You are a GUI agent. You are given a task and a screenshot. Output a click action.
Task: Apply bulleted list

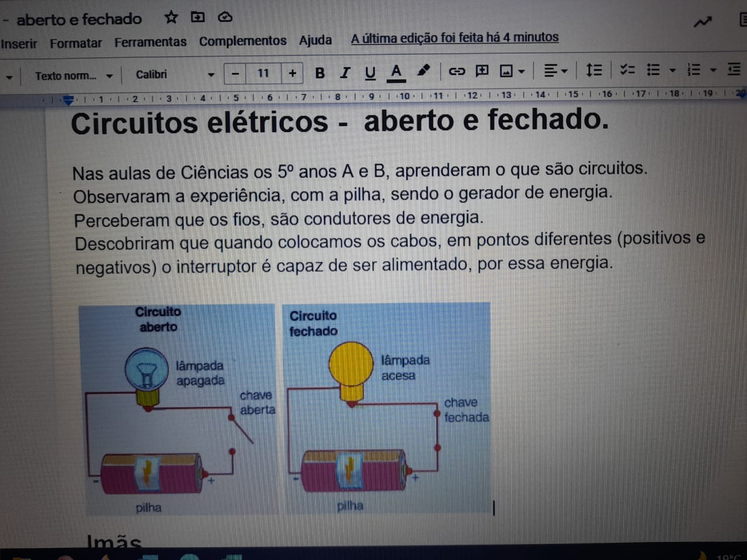pos(654,70)
